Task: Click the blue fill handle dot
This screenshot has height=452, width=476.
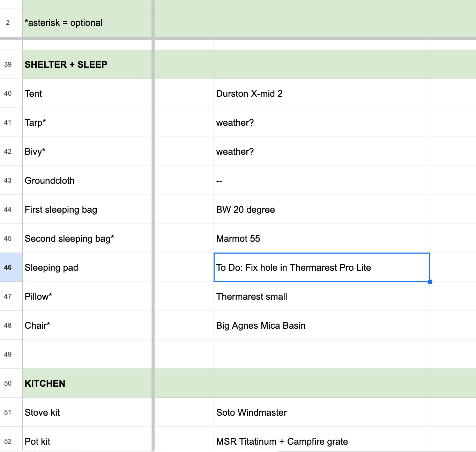Action: pyautogui.click(x=430, y=282)
